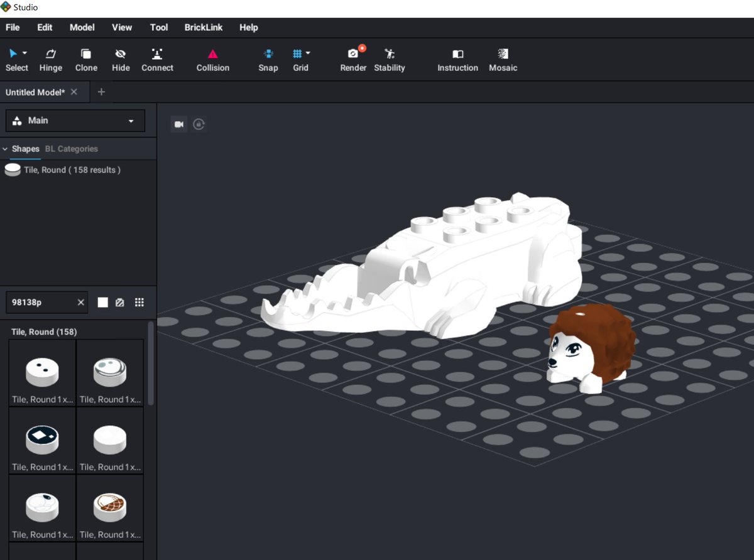Pick round tile with silver swirl pattern

110,373
